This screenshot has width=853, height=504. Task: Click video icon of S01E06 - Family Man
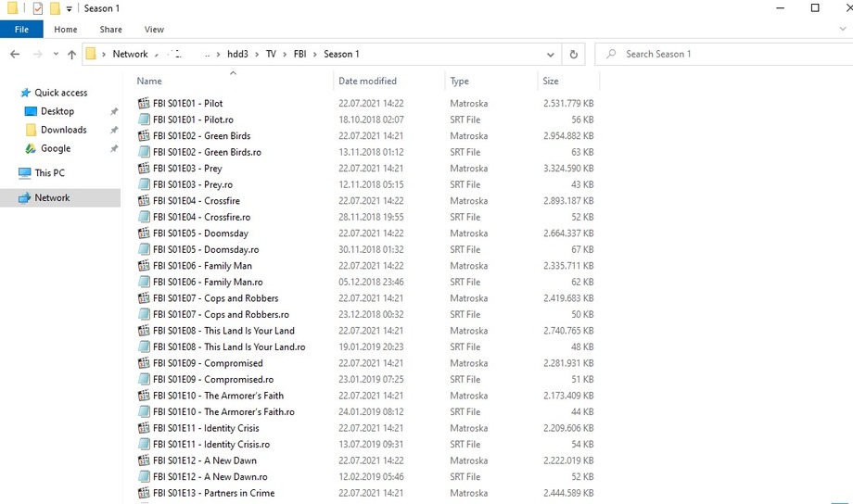pos(144,265)
